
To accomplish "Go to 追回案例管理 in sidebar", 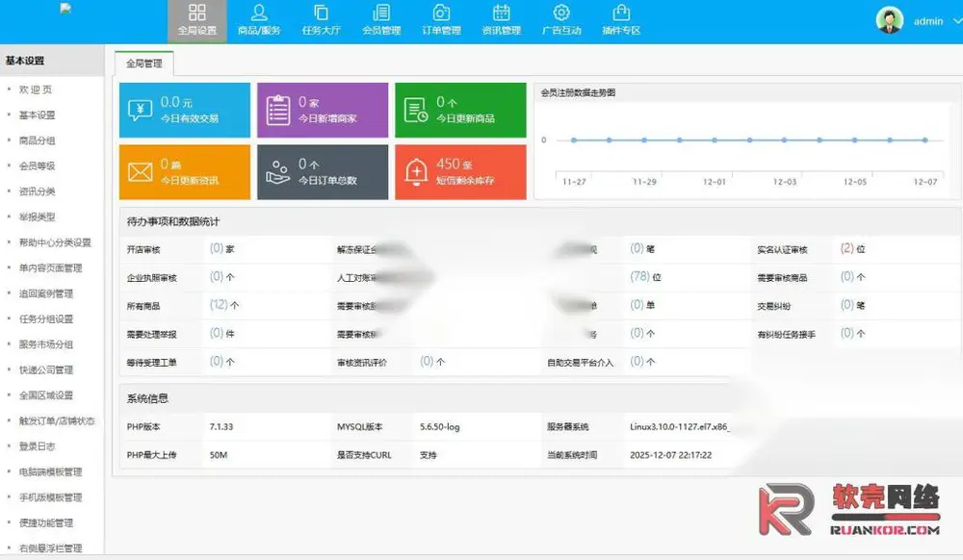I will click(x=46, y=293).
